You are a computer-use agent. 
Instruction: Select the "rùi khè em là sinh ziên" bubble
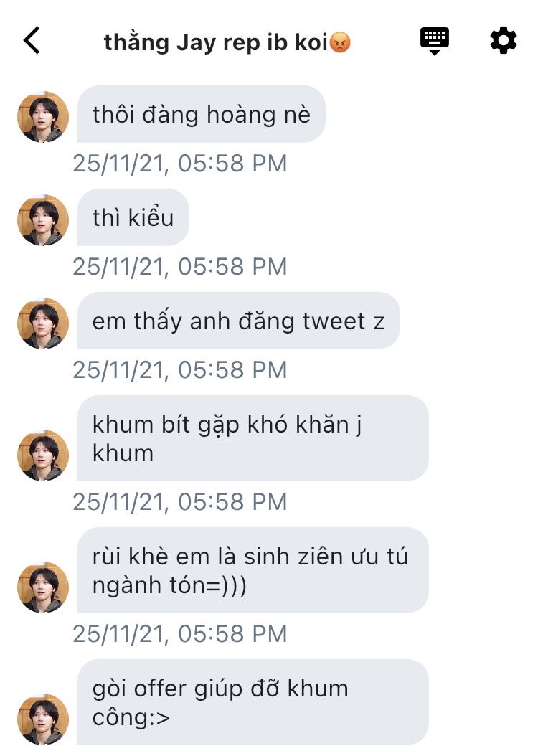(253, 570)
